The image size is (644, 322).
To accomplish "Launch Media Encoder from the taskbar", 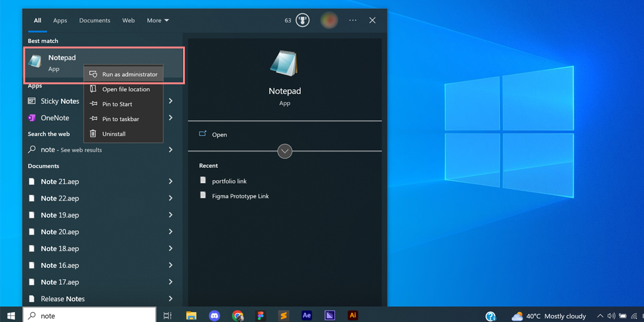I will (330, 316).
